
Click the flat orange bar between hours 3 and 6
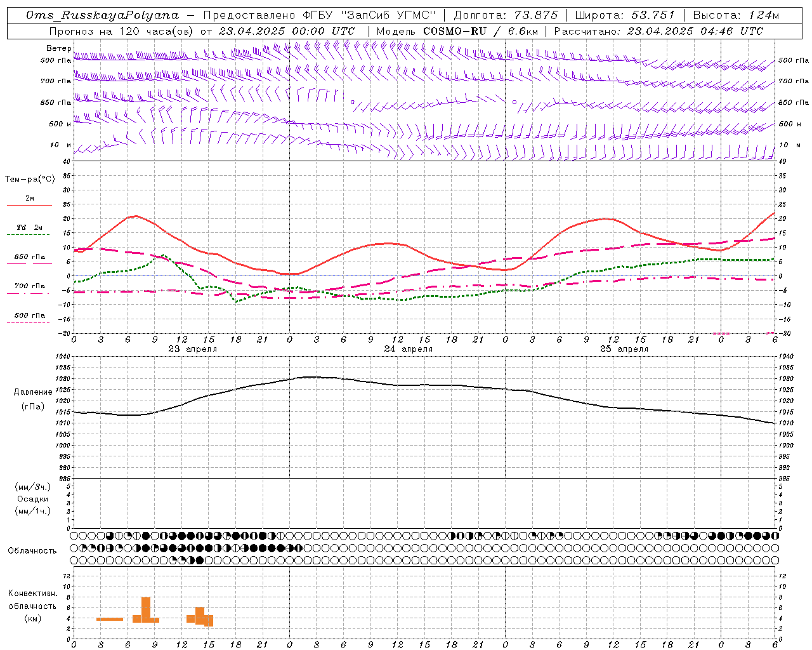coord(110,619)
